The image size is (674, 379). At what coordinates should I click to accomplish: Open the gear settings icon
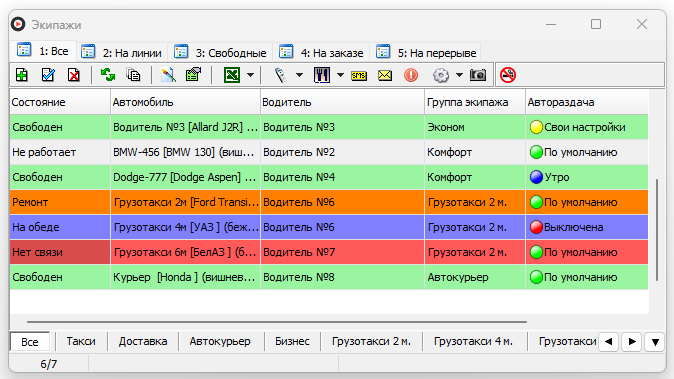tap(441, 75)
